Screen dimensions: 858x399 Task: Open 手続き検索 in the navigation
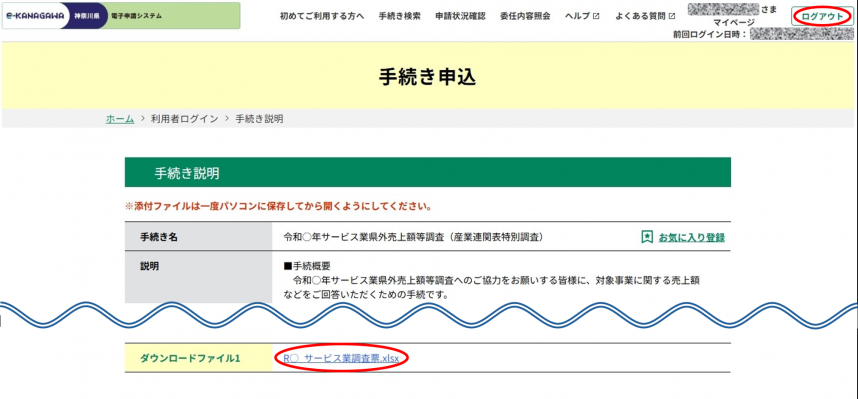[x=399, y=16]
